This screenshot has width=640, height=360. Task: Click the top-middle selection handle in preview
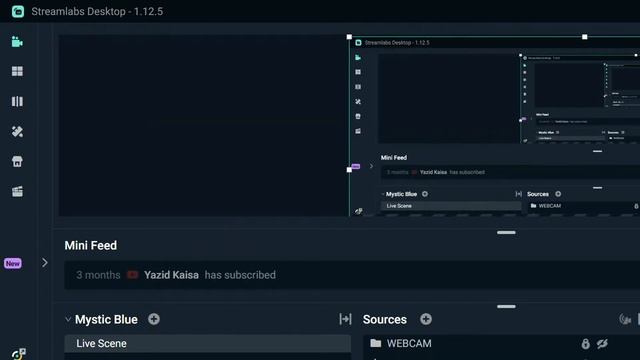584,37
